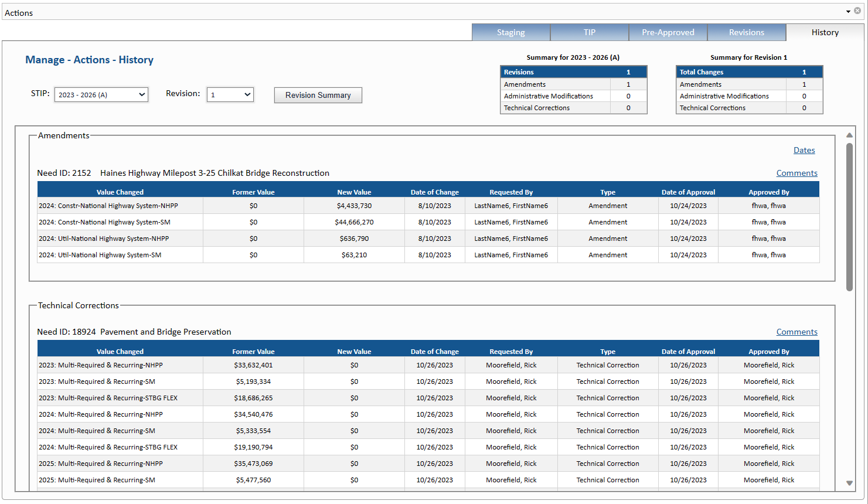Viewport: 868px width, 504px height.
Task: Select row 2024: Constr-National Highway System-SM
Action: pyautogui.click(x=428, y=222)
